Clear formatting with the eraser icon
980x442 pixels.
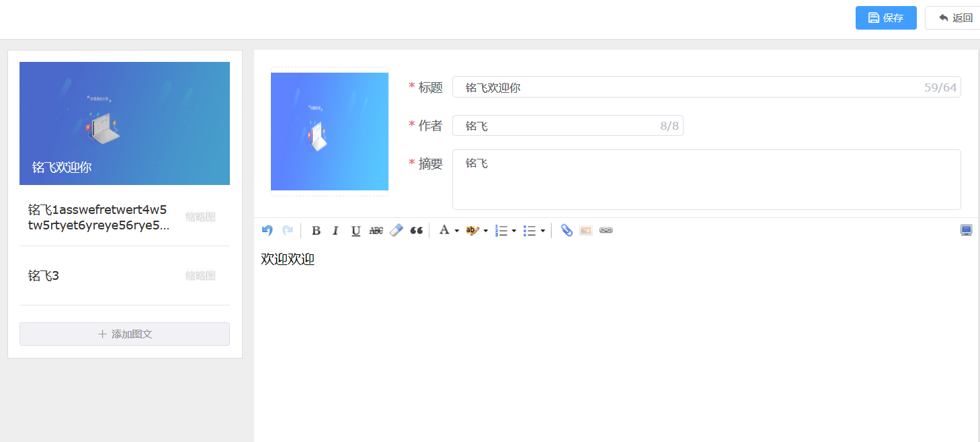(396, 231)
